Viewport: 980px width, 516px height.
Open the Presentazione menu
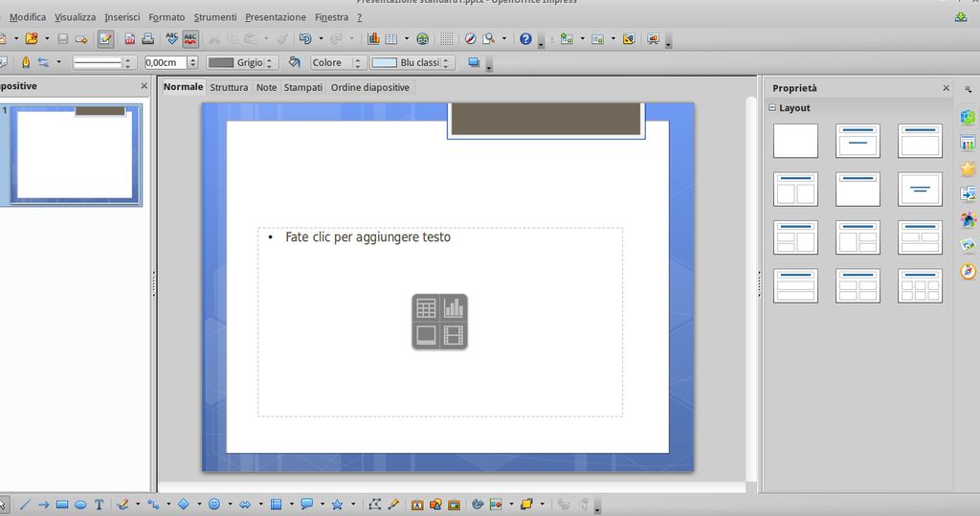tap(276, 17)
